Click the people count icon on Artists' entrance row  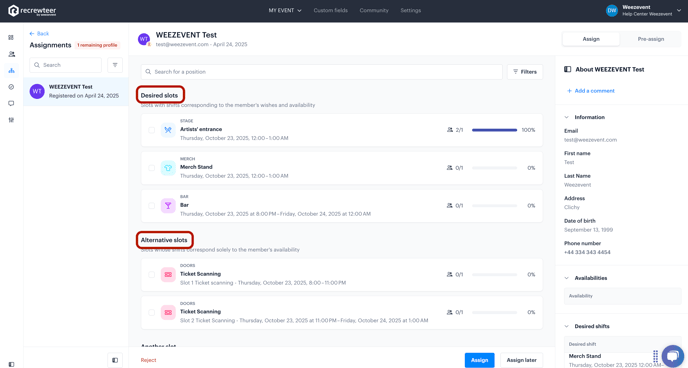(450, 130)
